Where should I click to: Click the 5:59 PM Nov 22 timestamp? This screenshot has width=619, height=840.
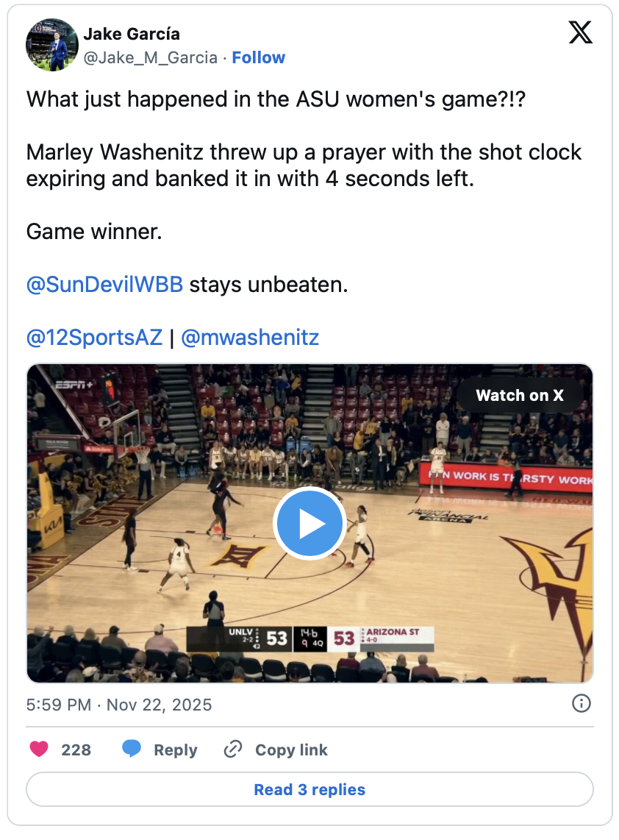click(x=119, y=705)
